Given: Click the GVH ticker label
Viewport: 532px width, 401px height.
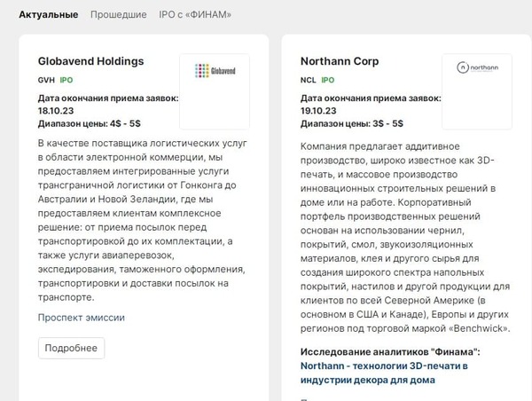Looking at the screenshot, I should point(46,80).
